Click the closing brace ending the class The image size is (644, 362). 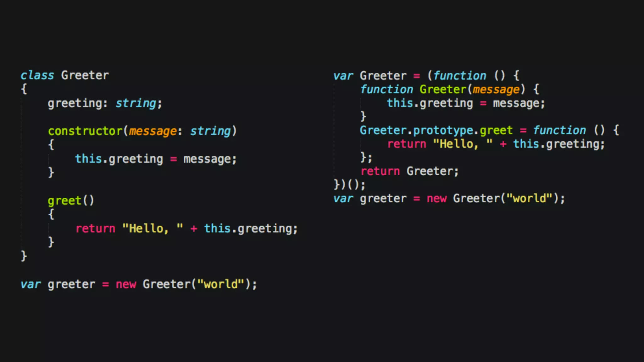24,256
